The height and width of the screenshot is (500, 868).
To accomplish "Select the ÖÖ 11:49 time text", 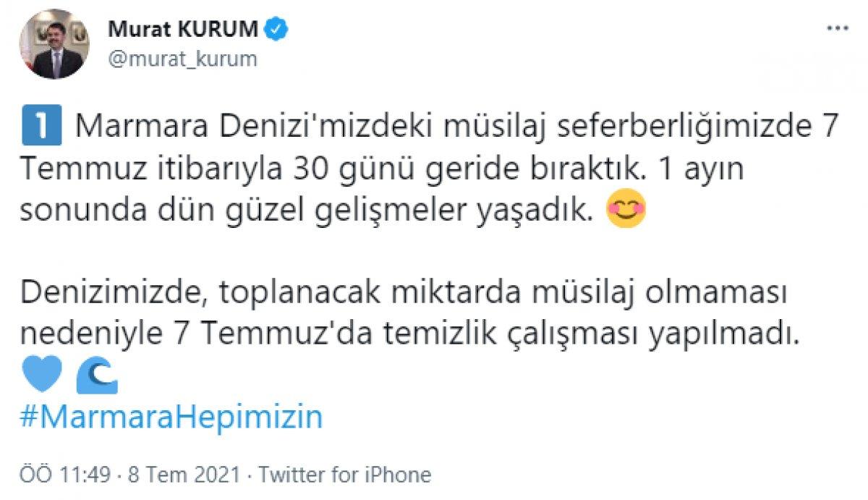I will pyautogui.click(x=65, y=475).
